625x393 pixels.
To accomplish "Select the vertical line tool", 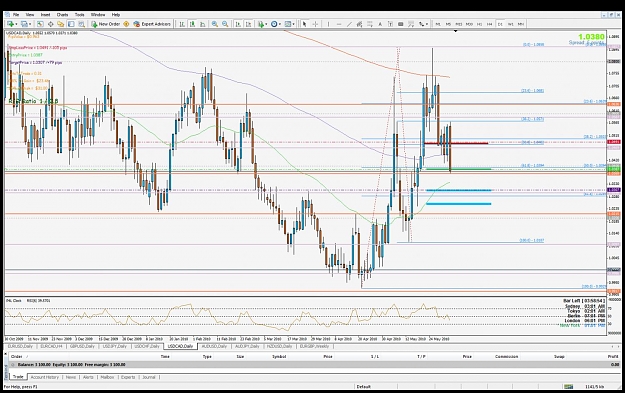I will (x=328, y=24).
